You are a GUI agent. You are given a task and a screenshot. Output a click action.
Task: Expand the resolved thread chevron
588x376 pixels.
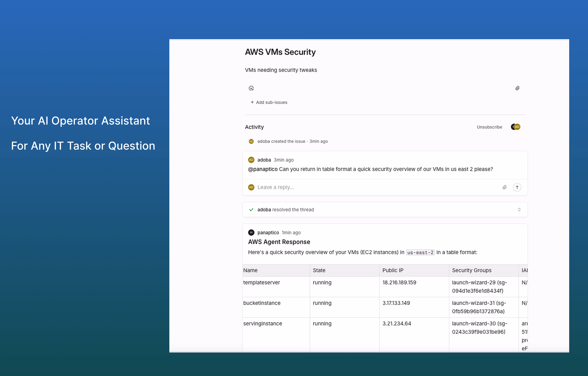pyautogui.click(x=519, y=210)
